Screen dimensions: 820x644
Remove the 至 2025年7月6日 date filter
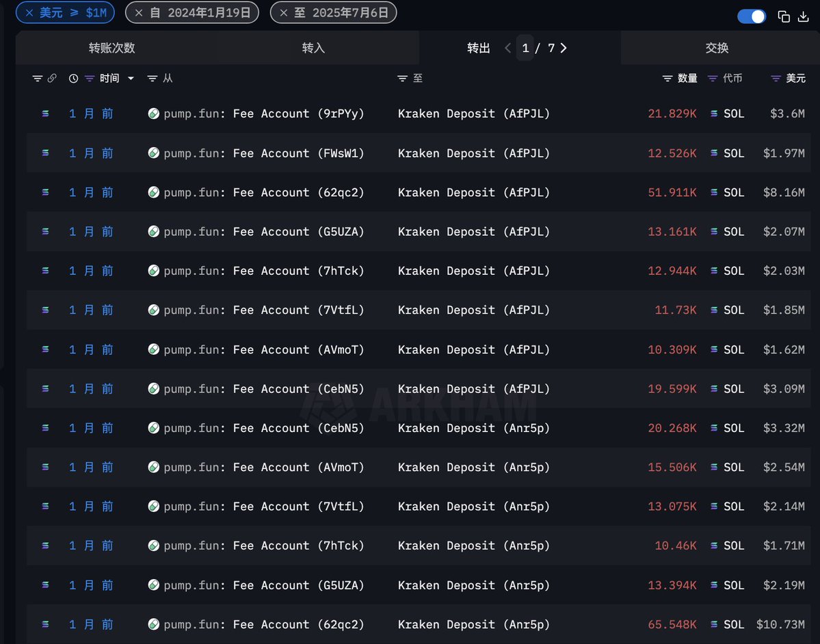point(283,12)
